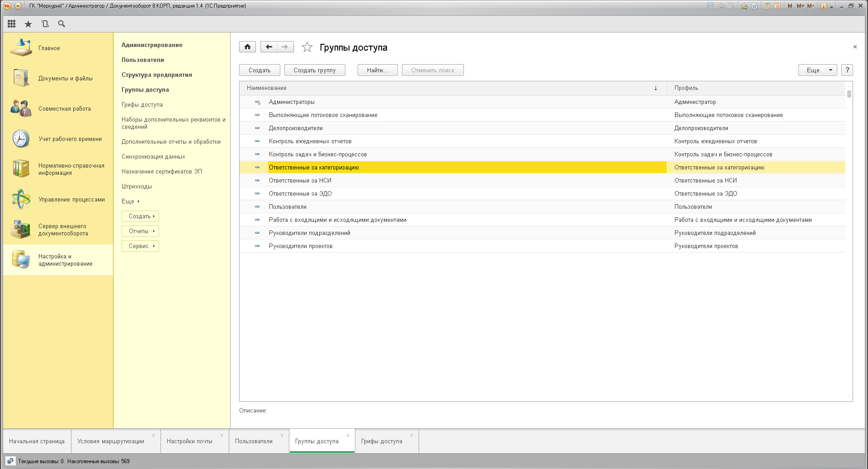
Task: Click the M+ memory button
Action: [800, 6]
